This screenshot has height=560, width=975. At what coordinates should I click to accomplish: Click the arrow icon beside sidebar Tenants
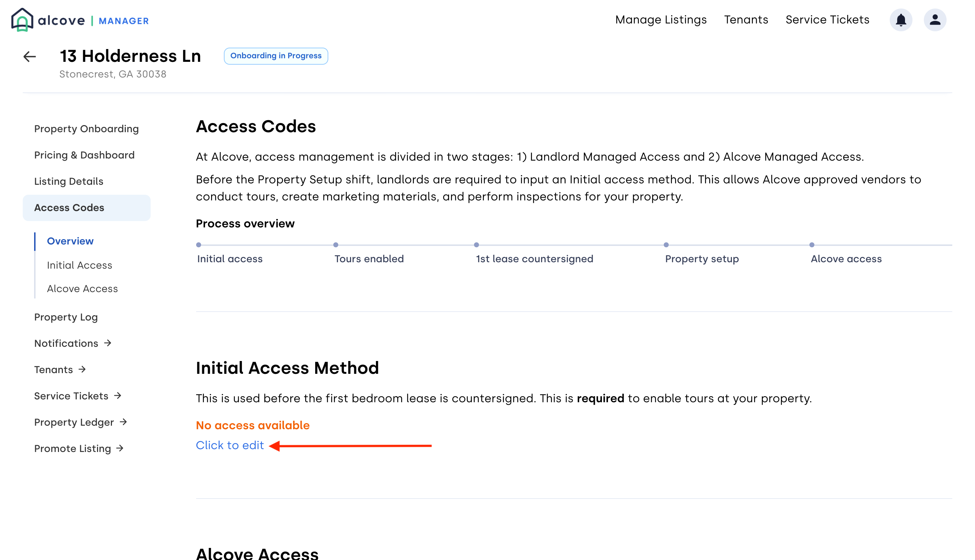coord(82,369)
